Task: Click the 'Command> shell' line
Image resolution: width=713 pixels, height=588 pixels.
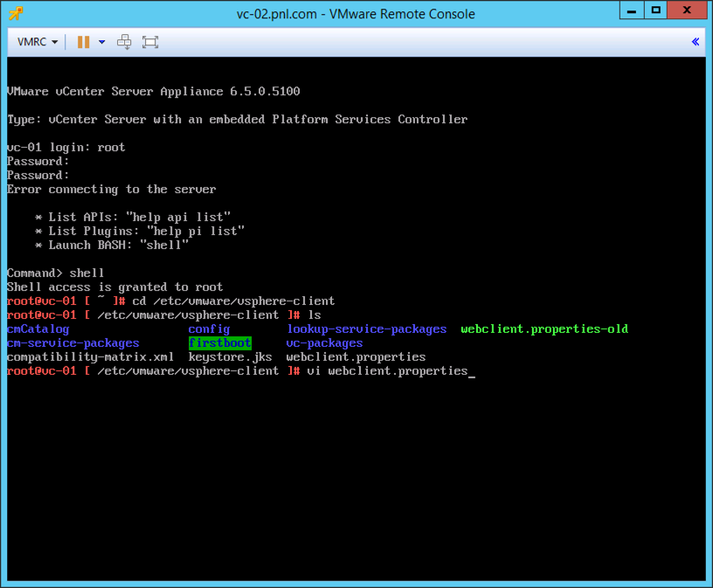Action: click(x=55, y=273)
